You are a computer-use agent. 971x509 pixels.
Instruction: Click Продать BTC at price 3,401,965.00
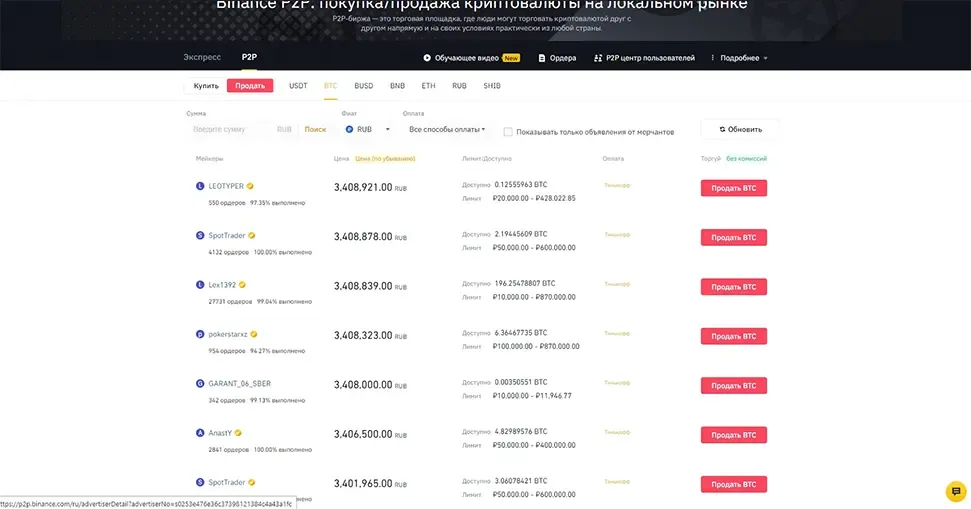pyautogui.click(x=734, y=484)
